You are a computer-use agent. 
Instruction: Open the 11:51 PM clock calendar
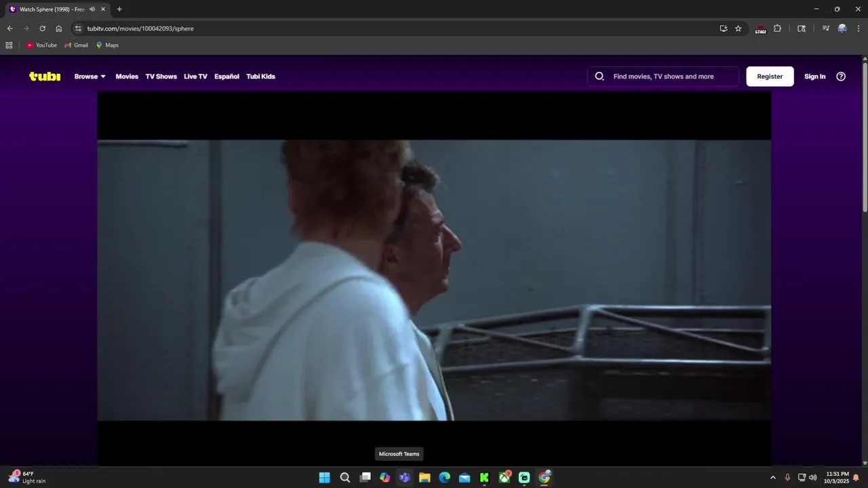837,478
